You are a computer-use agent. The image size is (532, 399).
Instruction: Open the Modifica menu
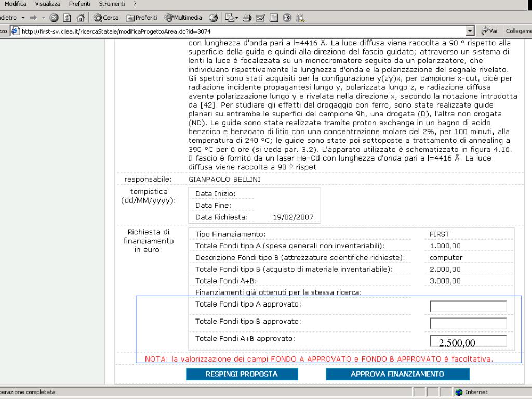point(15,4)
